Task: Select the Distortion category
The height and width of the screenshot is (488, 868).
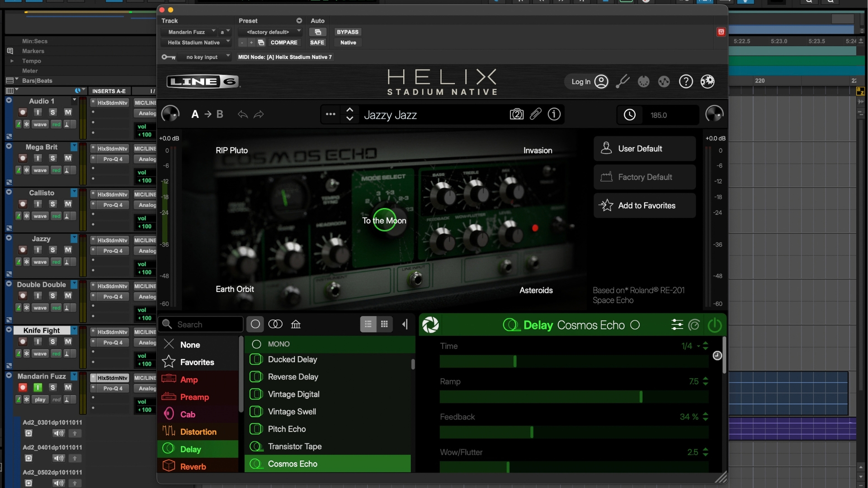Action: click(198, 432)
